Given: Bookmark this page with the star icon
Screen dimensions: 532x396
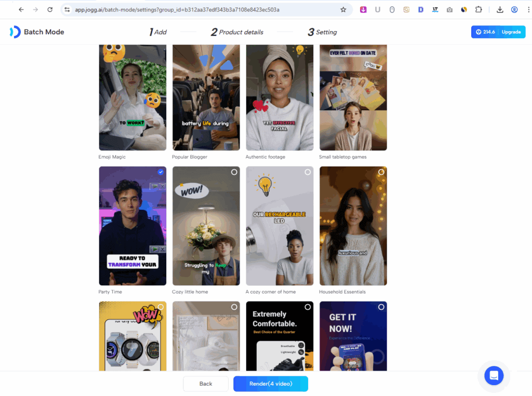Looking at the screenshot, I should click(x=343, y=9).
